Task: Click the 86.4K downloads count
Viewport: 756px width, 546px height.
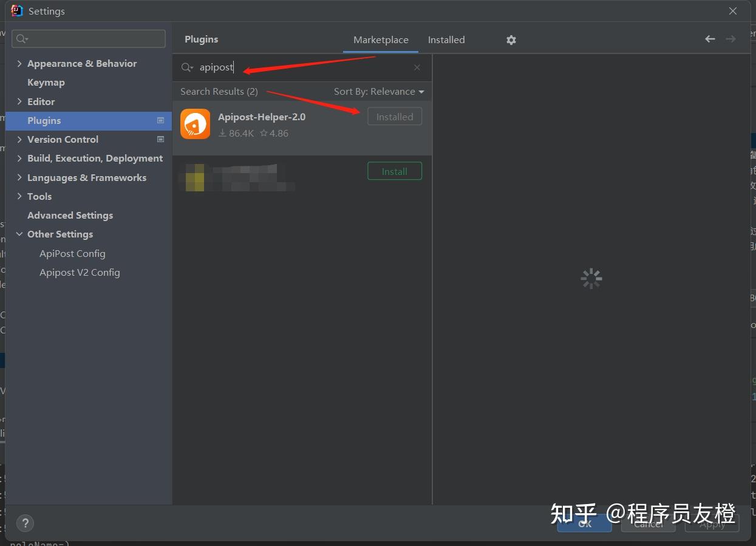Action: [x=236, y=134]
